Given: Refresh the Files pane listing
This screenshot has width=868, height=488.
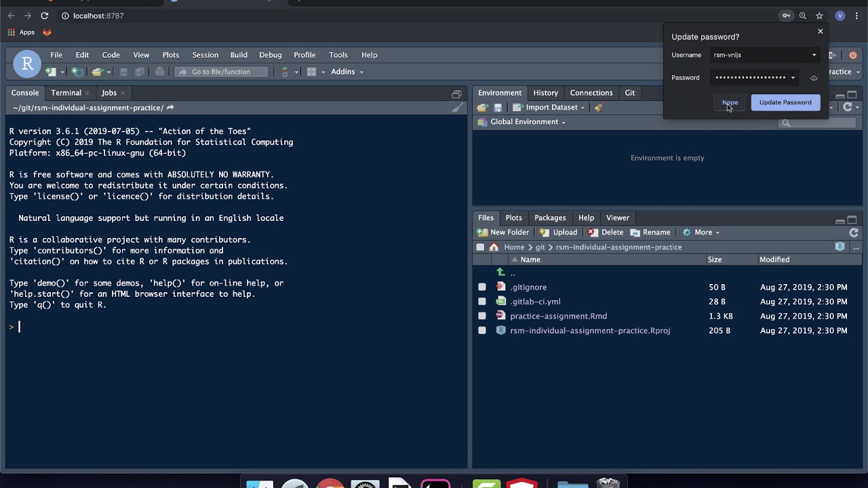Looking at the screenshot, I should tap(854, 232).
